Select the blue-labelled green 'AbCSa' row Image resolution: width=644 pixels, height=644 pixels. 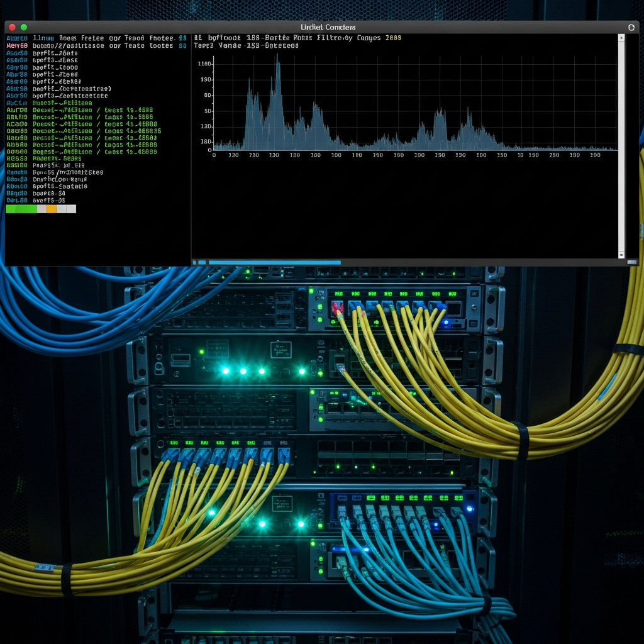[49, 103]
